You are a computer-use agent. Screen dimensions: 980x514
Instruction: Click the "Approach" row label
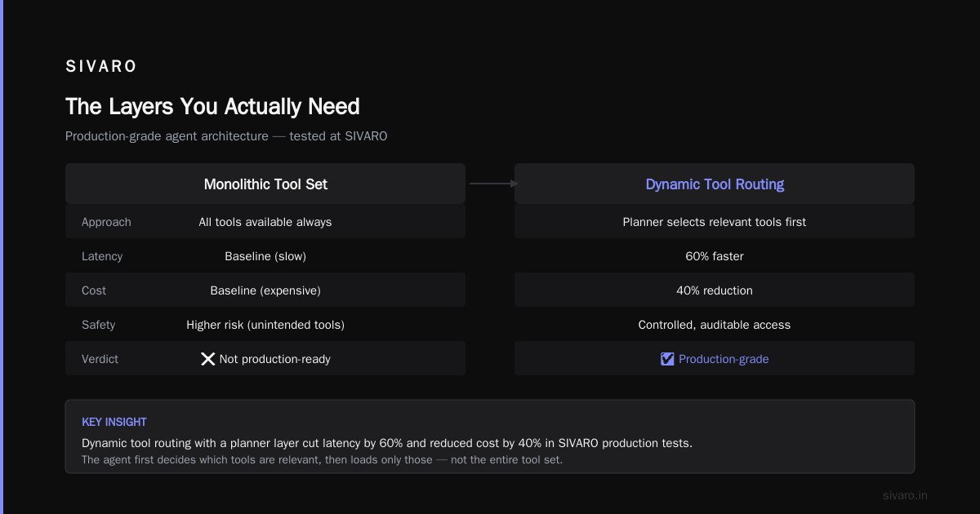tap(106, 222)
